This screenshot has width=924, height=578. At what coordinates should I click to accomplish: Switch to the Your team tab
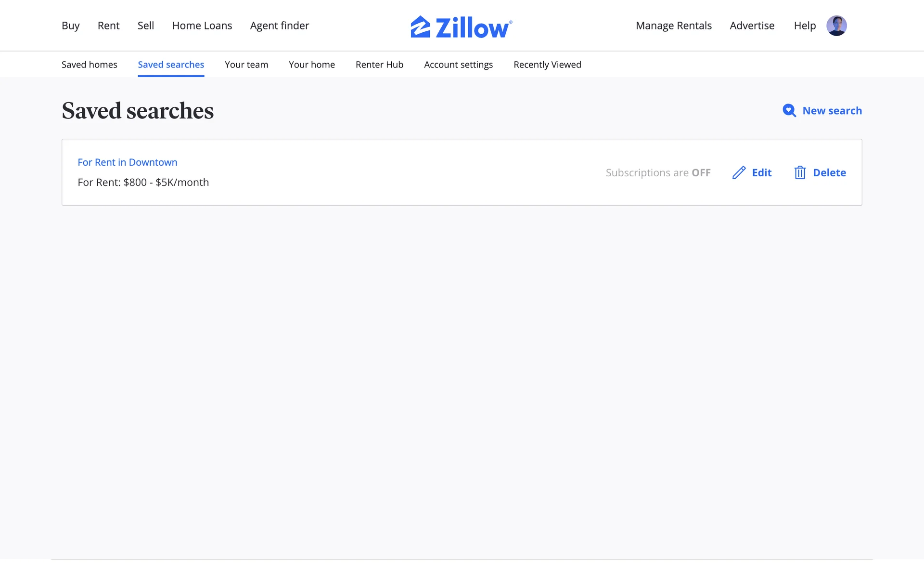tap(246, 65)
